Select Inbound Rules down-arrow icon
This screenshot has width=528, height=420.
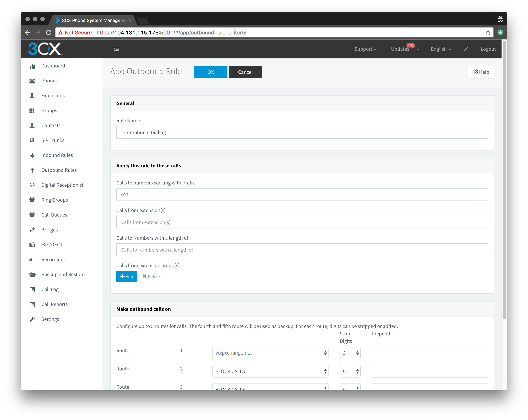pos(32,155)
